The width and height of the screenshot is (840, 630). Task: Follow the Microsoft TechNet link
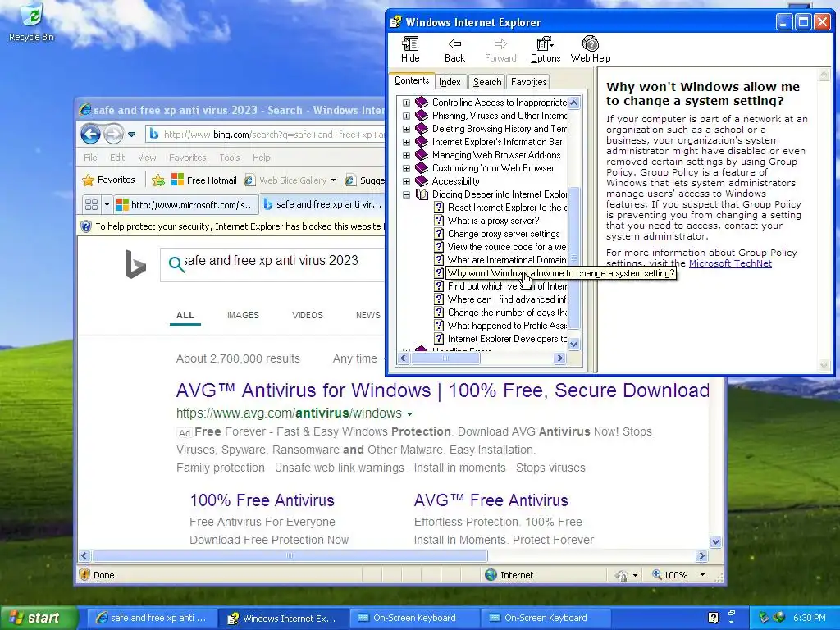coord(729,263)
